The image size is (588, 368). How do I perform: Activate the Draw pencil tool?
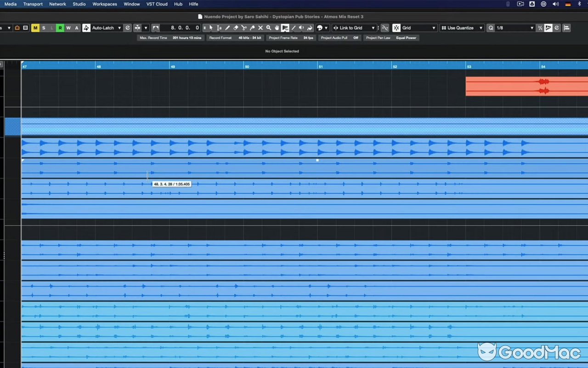pyautogui.click(x=227, y=28)
